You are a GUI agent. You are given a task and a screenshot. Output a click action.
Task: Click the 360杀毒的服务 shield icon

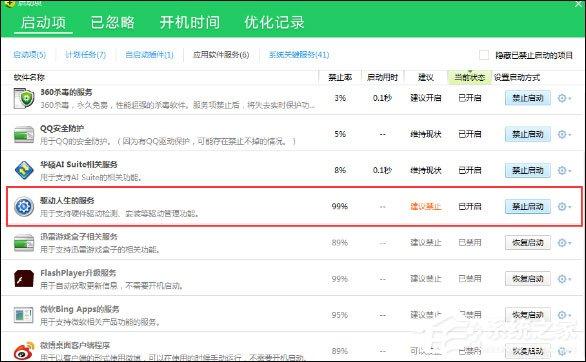24,98
